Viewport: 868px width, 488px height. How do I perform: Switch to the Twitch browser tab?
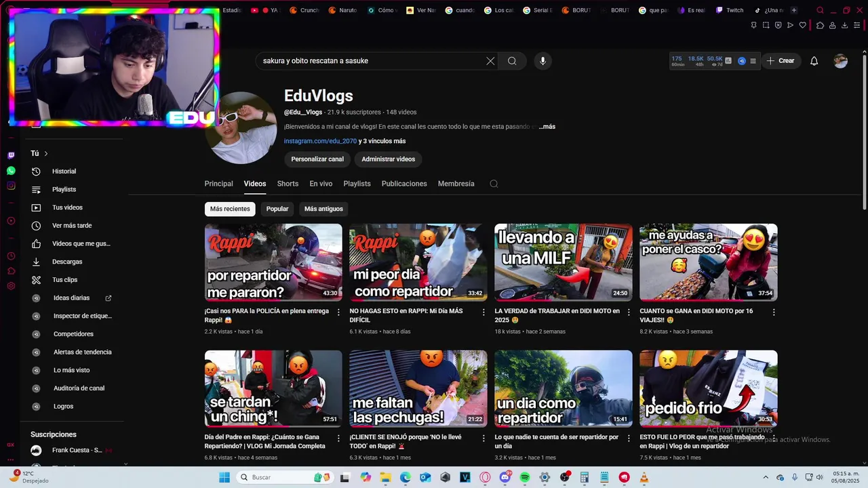[730, 10]
